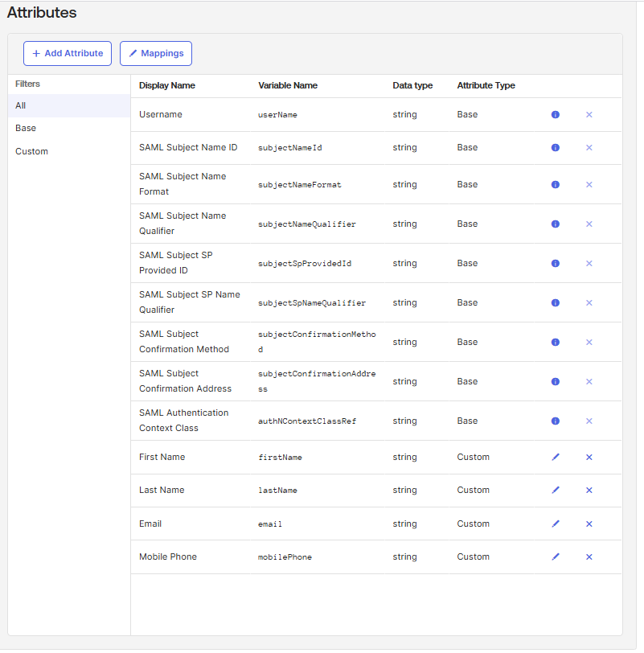The width and height of the screenshot is (644, 653).
Task: Show info for SAML Subject Name Qualifier
Action: point(556,224)
